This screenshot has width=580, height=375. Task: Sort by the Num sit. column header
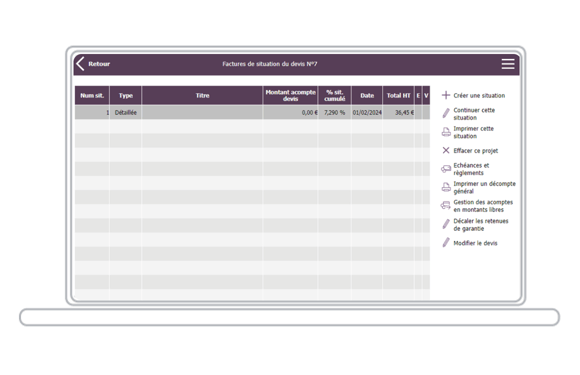coord(92,95)
